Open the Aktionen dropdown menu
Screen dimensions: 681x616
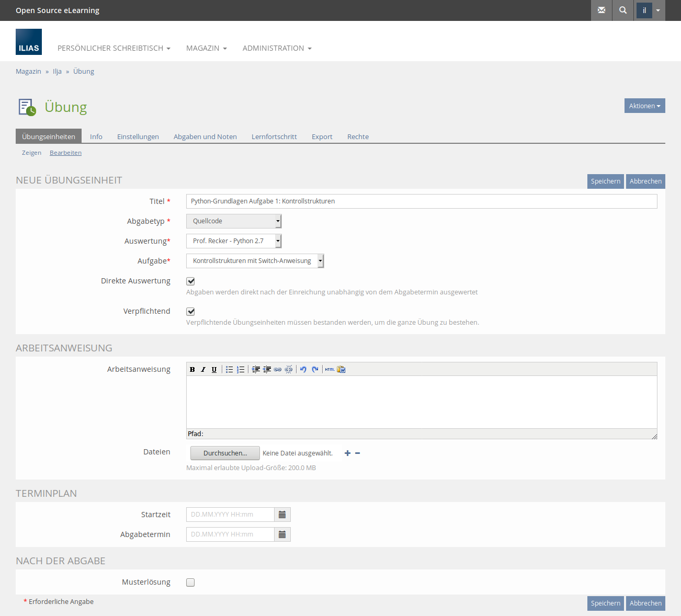click(644, 106)
